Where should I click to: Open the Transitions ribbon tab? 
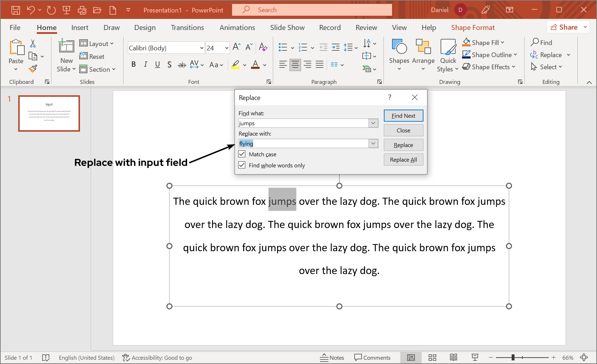point(187,27)
